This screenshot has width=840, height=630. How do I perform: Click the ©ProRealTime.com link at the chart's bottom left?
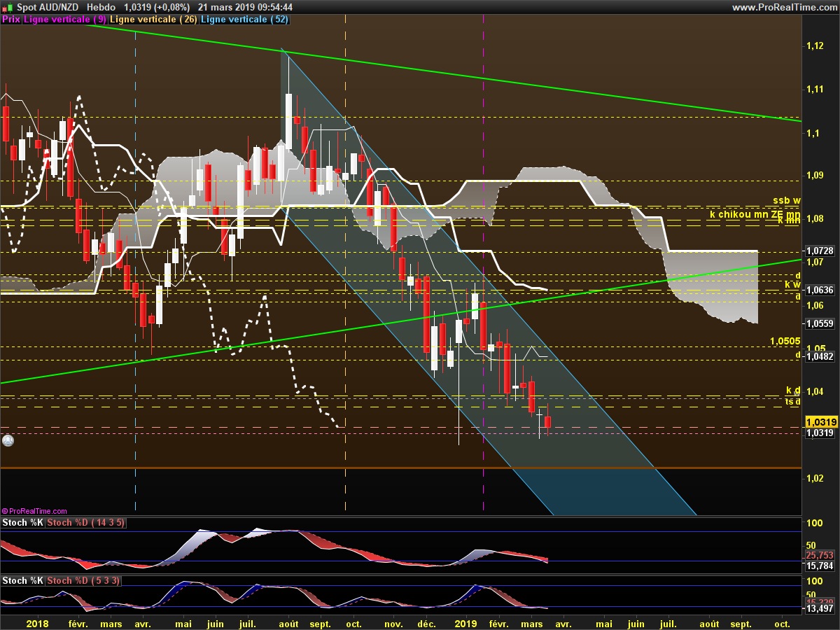[x=34, y=511]
